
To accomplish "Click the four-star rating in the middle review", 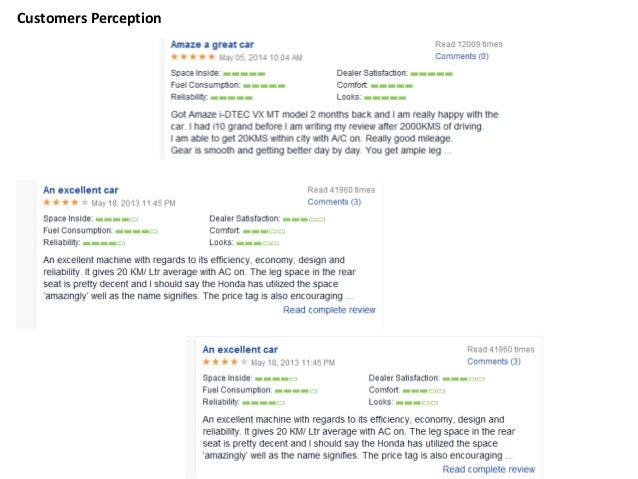I will tap(58, 202).
